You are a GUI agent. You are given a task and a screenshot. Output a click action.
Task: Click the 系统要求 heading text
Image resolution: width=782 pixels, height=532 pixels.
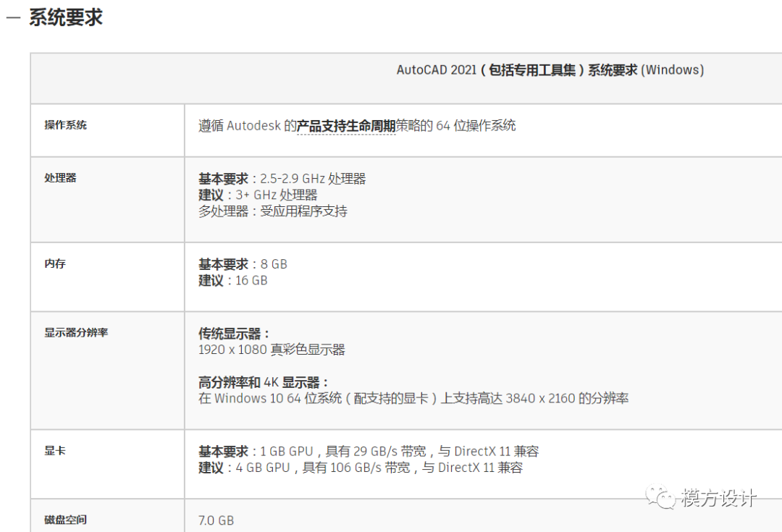[x=66, y=17]
